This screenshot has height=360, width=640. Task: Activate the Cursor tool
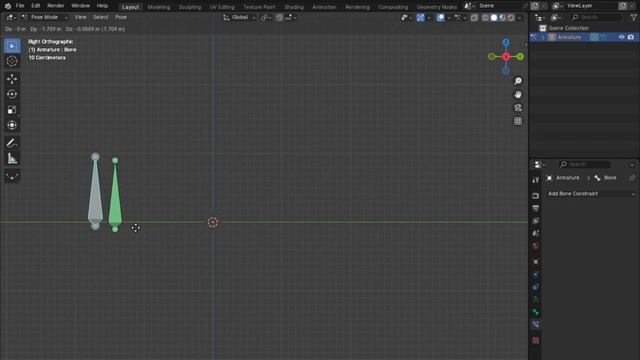(12, 61)
